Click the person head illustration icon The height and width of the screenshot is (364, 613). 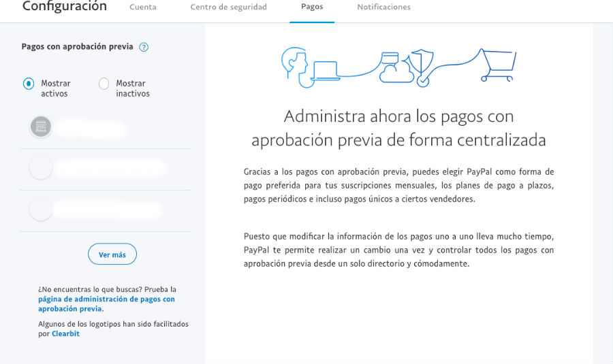(x=295, y=63)
